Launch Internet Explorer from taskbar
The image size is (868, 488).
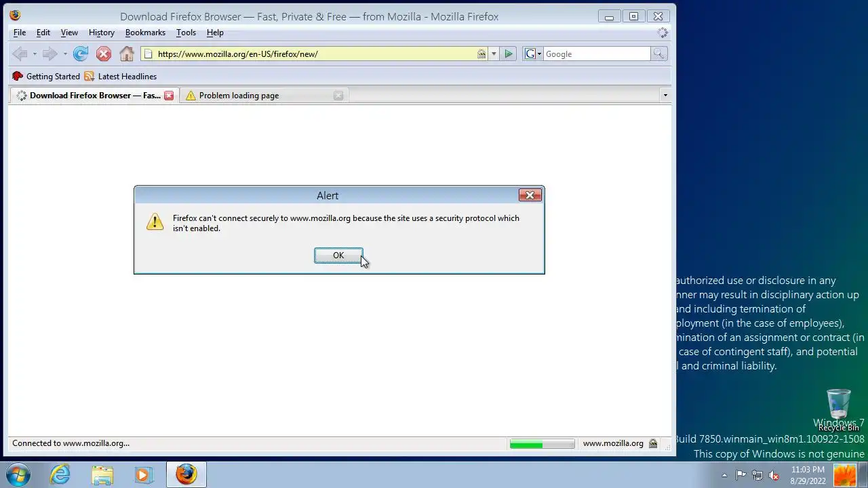(60, 474)
